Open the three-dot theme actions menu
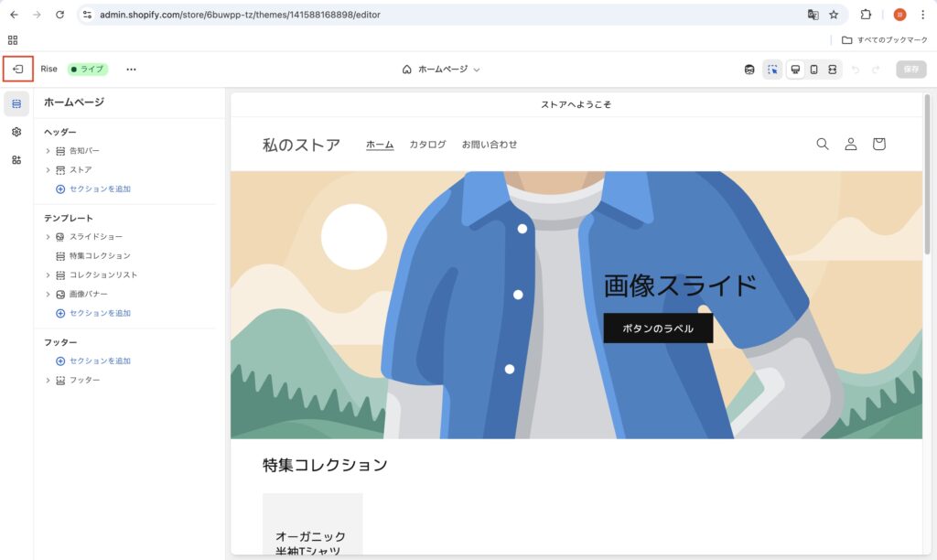937x560 pixels. click(131, 70)
